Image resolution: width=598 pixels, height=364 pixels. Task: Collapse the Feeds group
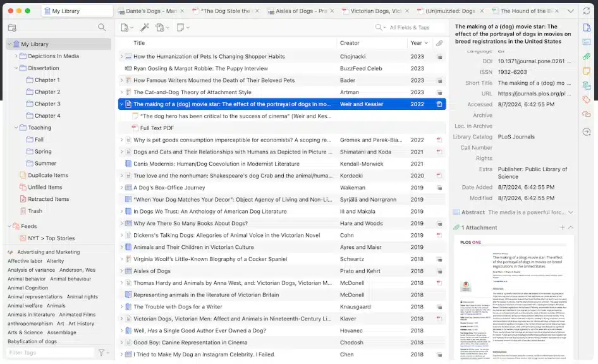[x=9, y=226]
